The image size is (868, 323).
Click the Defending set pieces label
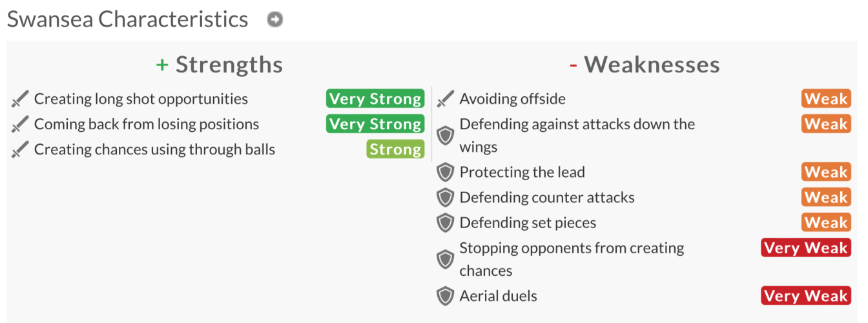pyautogui.click(x=528, y=223)
